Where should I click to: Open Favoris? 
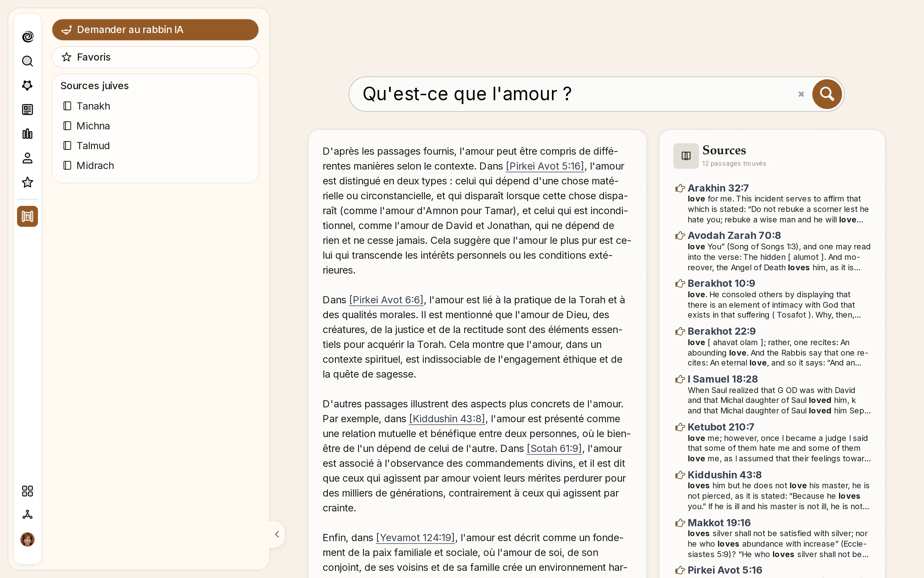(x=155, y=57)
